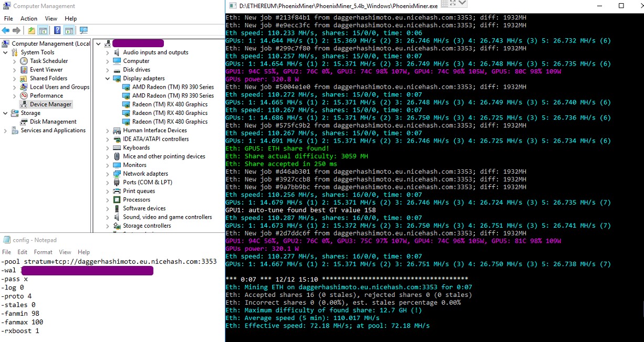Collapse the root computer node in device list
Image resolution: width=644 pixels, height=342 pixels.
click(99, 44)
